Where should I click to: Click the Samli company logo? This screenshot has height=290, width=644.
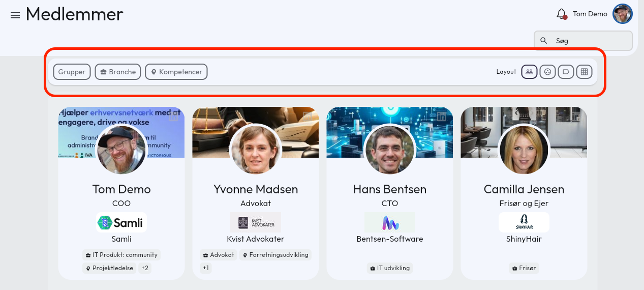click(121, 222)
